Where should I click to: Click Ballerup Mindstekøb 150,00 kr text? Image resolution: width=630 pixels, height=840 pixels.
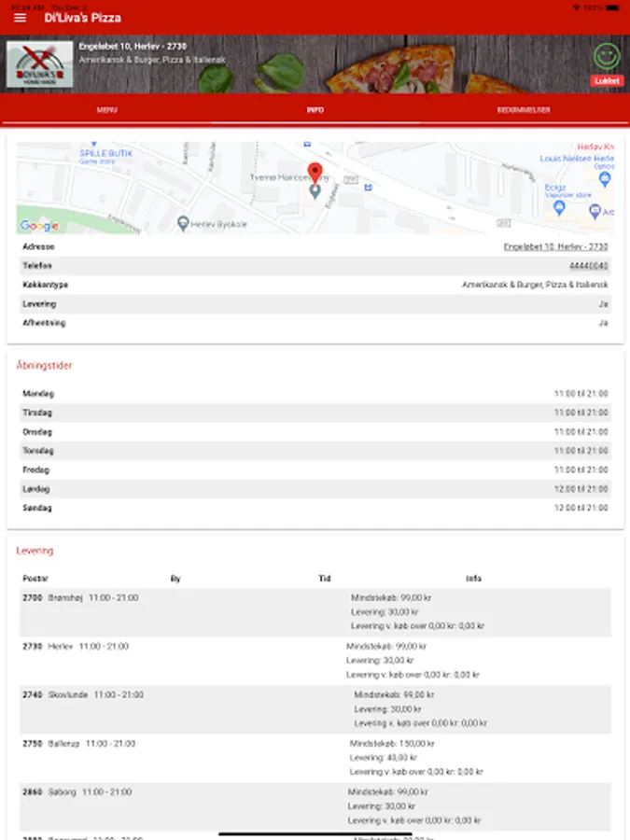pyautogui.click(x=392, y=744)
